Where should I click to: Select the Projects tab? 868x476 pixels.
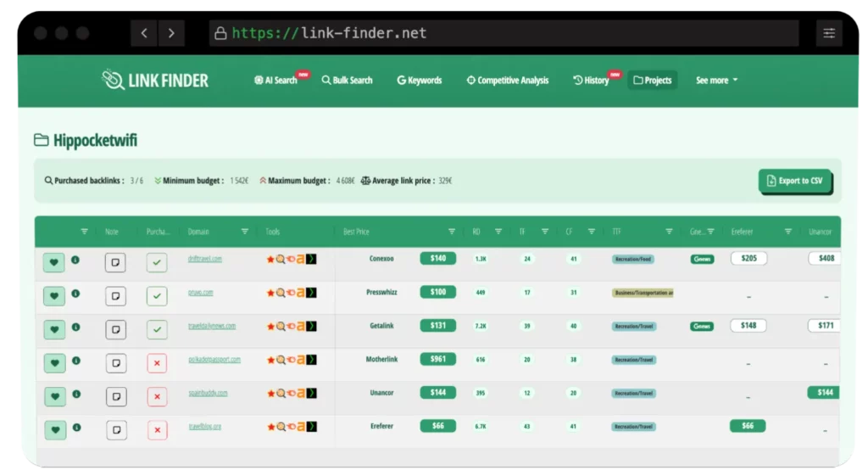click(652, 81)
